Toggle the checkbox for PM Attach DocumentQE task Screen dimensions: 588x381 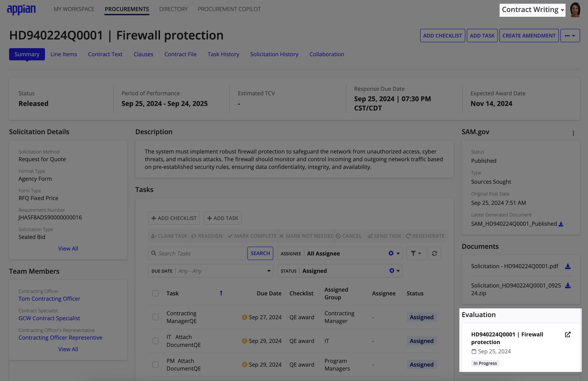155,364
